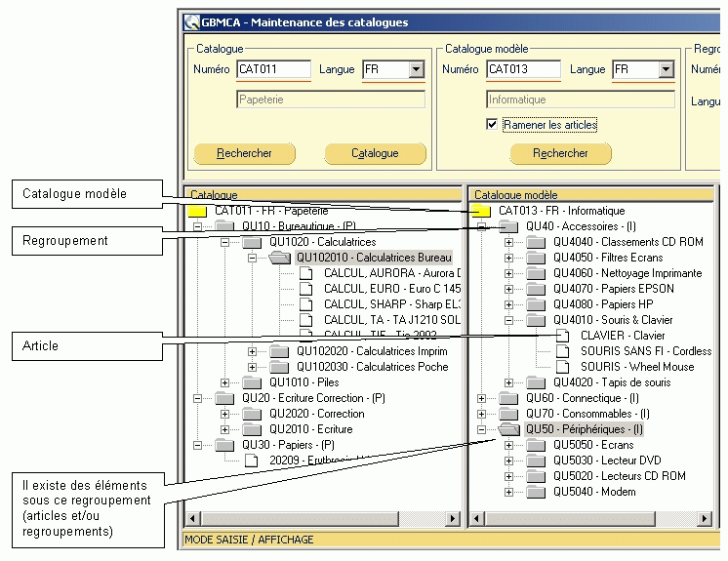The width and height of the screenshot is (728, 561).
Task: Click the open folder icon for QU102010
Action: coord(280,258)
